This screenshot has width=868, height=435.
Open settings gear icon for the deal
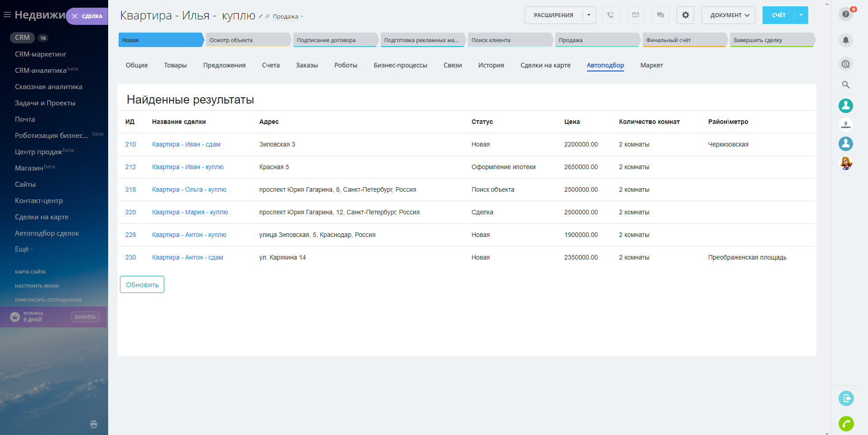click(685, 15)
